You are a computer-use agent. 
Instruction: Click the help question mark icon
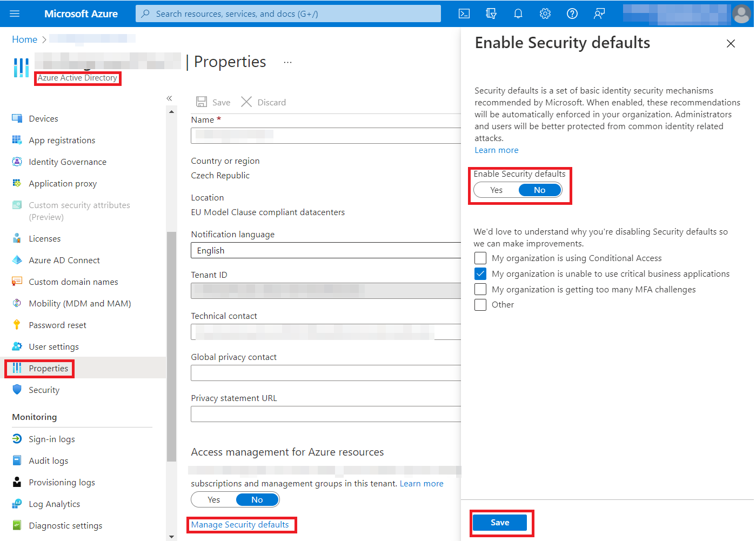pyautogui.click(x=572, y=14)
